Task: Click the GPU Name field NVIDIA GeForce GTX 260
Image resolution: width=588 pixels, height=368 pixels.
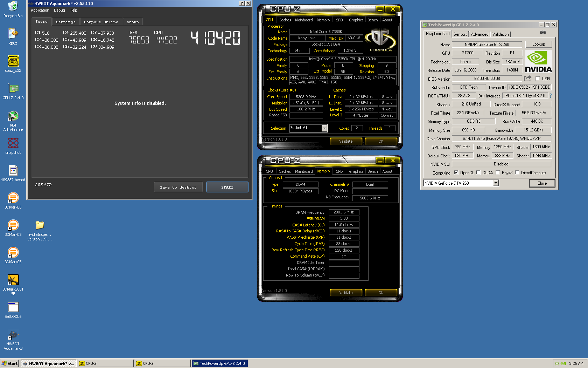Action: tap(487, 45)
